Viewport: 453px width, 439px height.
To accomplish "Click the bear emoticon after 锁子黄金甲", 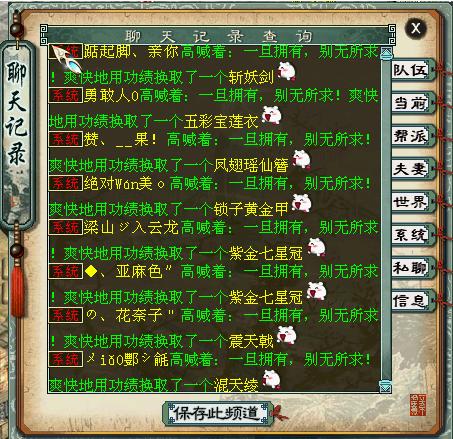I will coord(302,203).
